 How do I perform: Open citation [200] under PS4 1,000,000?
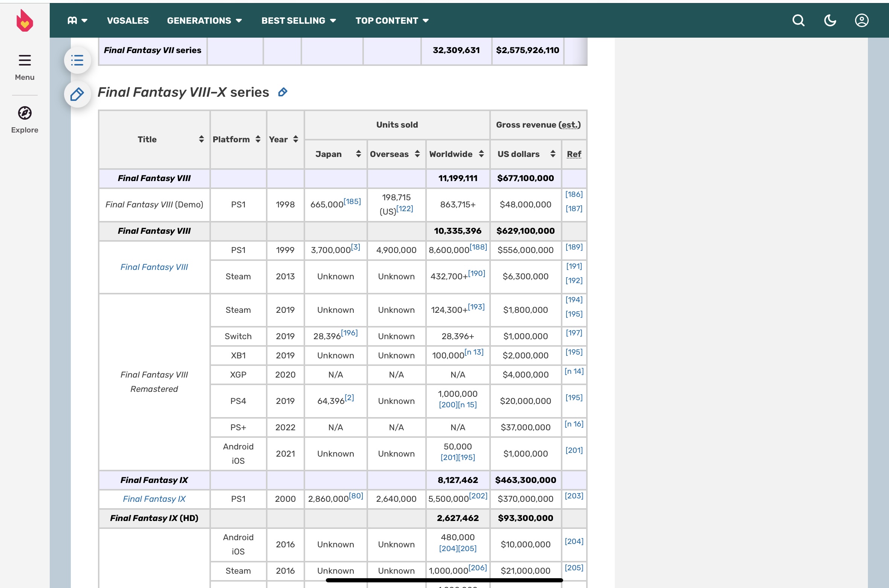click(x=448, y=405)
